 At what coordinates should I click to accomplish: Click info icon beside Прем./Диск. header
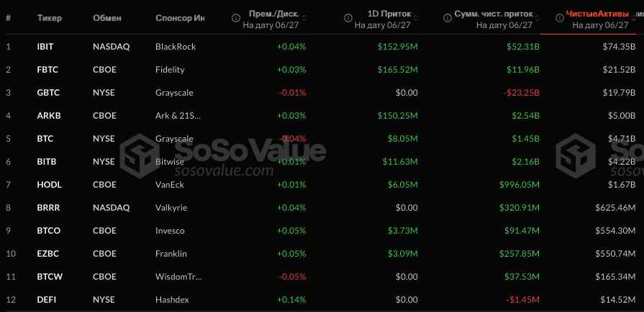pyautogui.click(x=236, y=18)
